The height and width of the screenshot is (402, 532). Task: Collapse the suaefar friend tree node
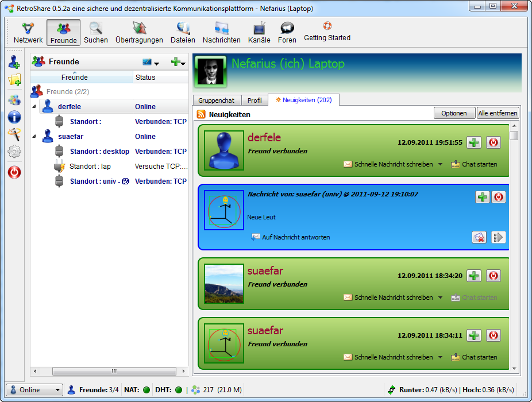34,137
